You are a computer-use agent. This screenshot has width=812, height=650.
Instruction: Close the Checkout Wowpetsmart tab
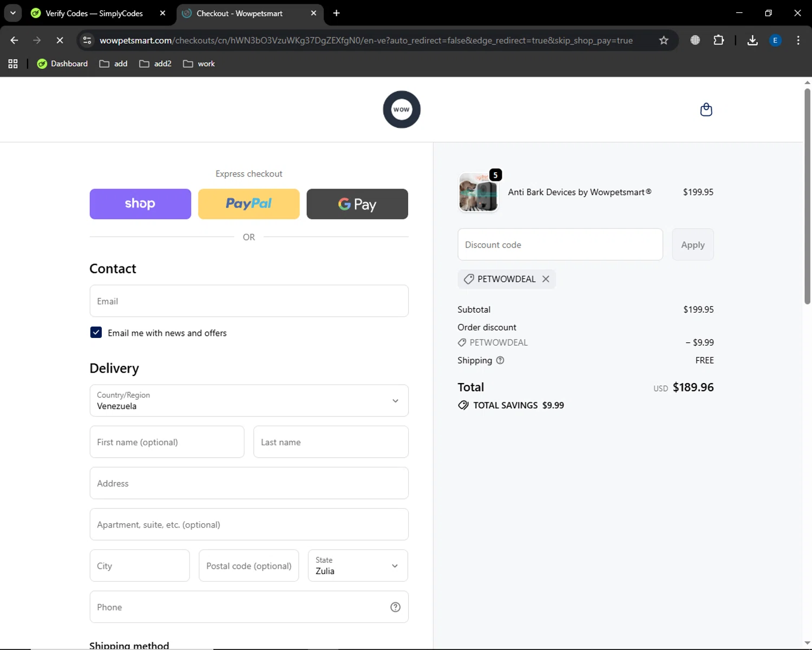(x=313, y=13)
